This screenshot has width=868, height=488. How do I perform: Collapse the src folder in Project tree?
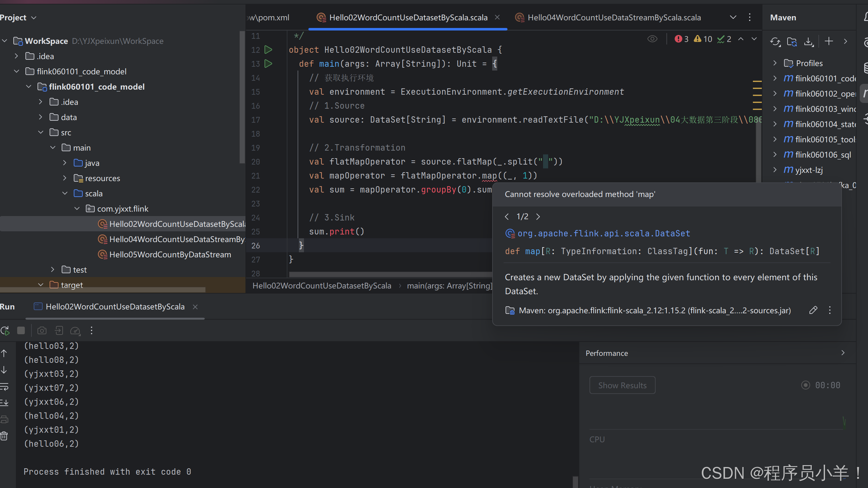point(41,132)
